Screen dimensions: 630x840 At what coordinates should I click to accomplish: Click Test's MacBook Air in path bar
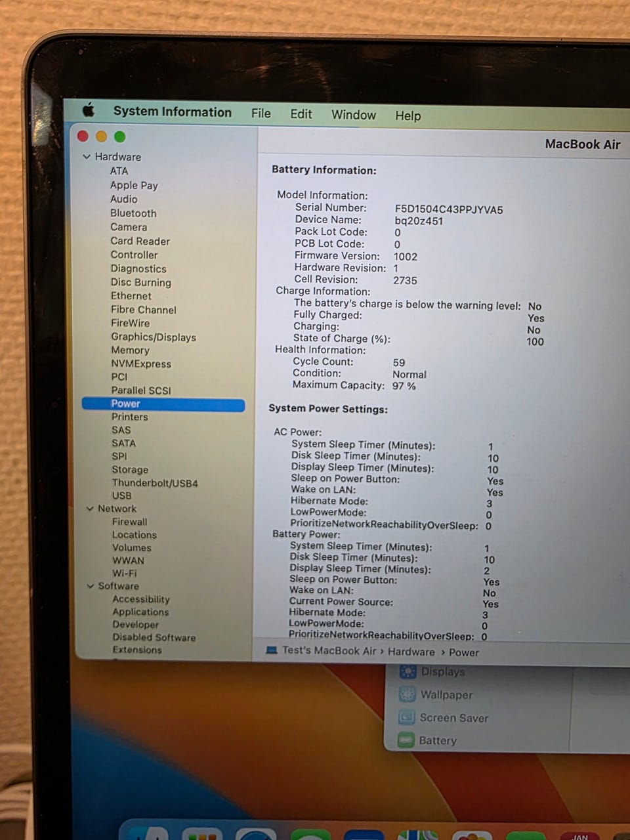coord(329,650)
